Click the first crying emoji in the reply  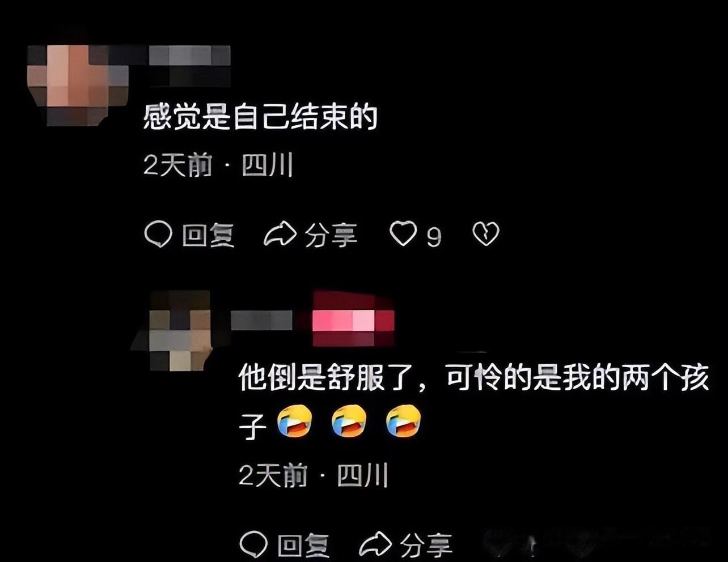click(295, 421)
